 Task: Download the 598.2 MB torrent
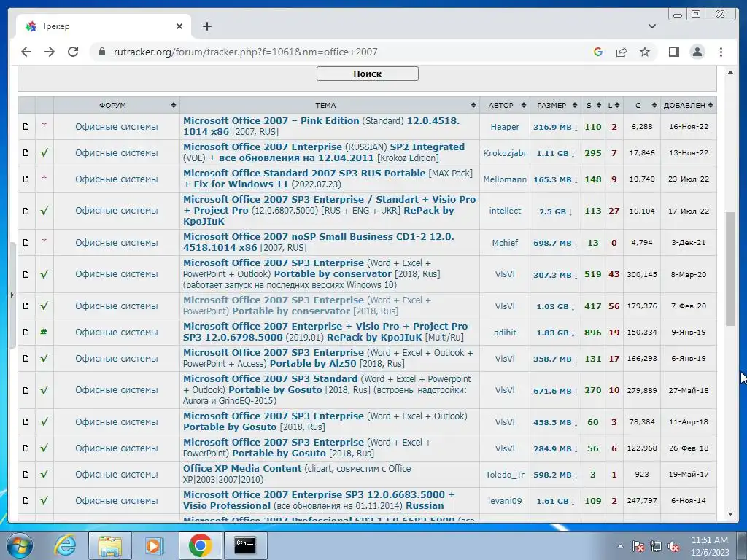[555, 475]
